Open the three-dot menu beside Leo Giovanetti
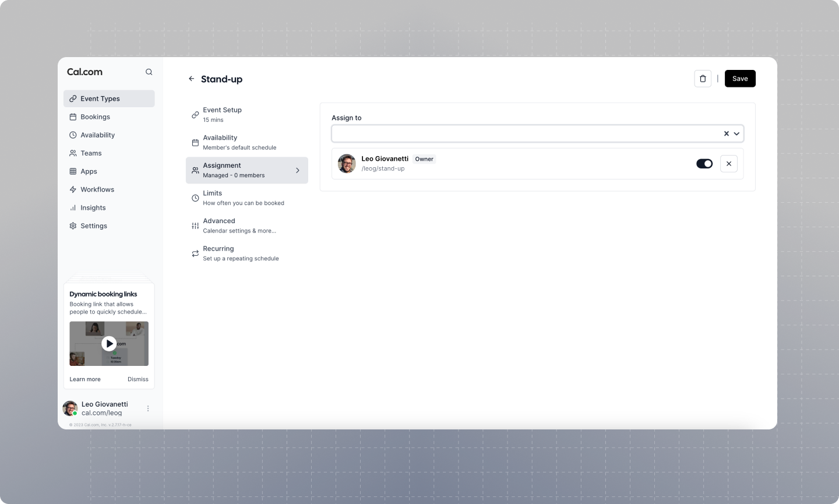Screen dimensions: 839x504 coord(148,408)
